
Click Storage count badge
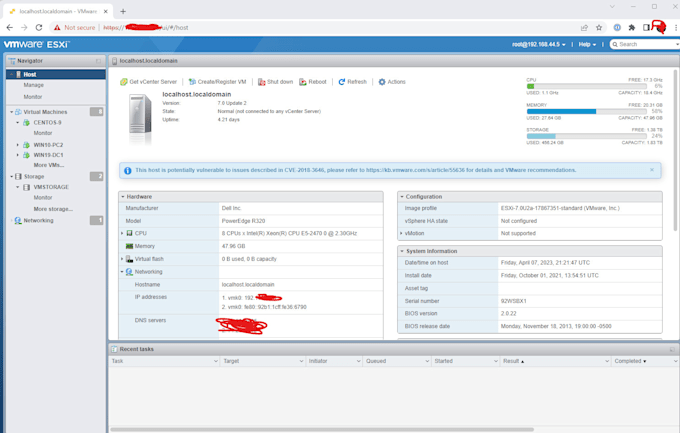pyautogui.click(x=96, y=177)
